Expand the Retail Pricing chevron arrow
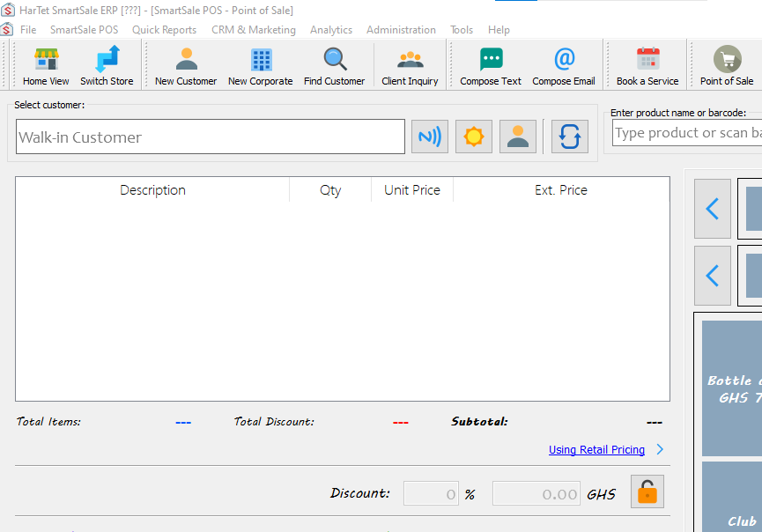Image resolution: width=762 pixels, height=532 pixels. 660,449
